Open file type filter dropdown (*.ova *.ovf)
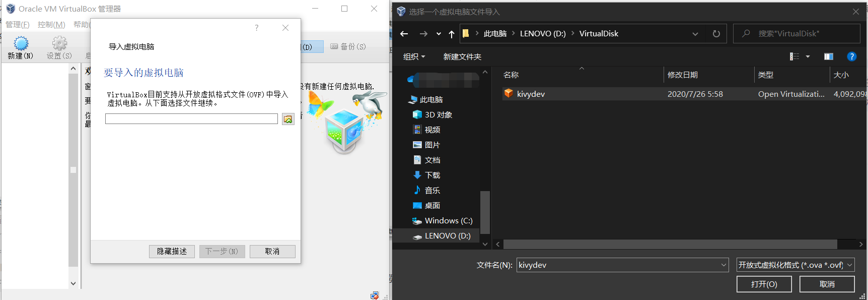This screenshot has width=868, height=300. tap(850, 265)
